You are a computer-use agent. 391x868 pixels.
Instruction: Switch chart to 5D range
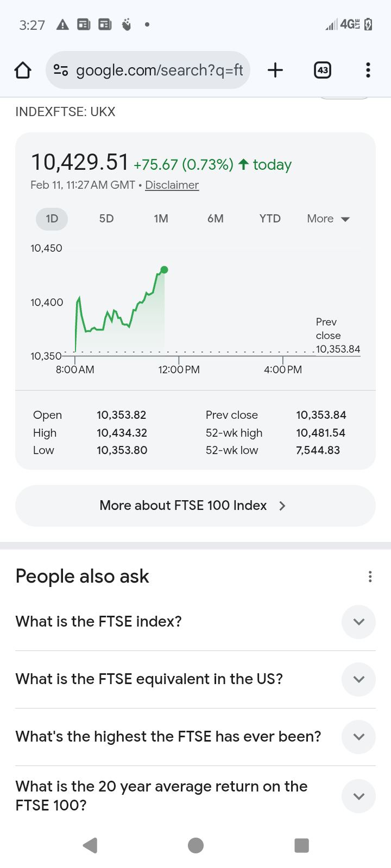pyautogui.click(x=106, y=219)
